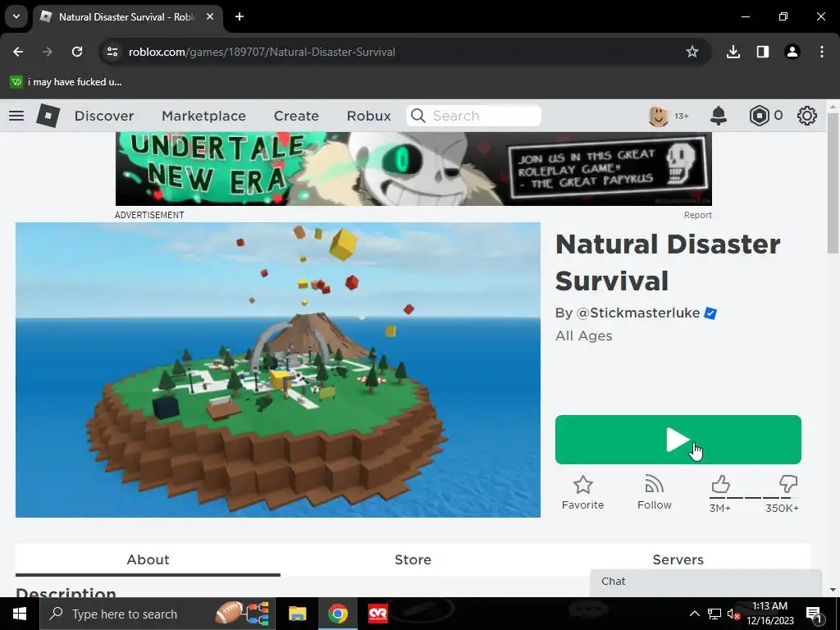Open the Windows notification center
The height and width of the screenshot is (630, 840).
point(815,614)
